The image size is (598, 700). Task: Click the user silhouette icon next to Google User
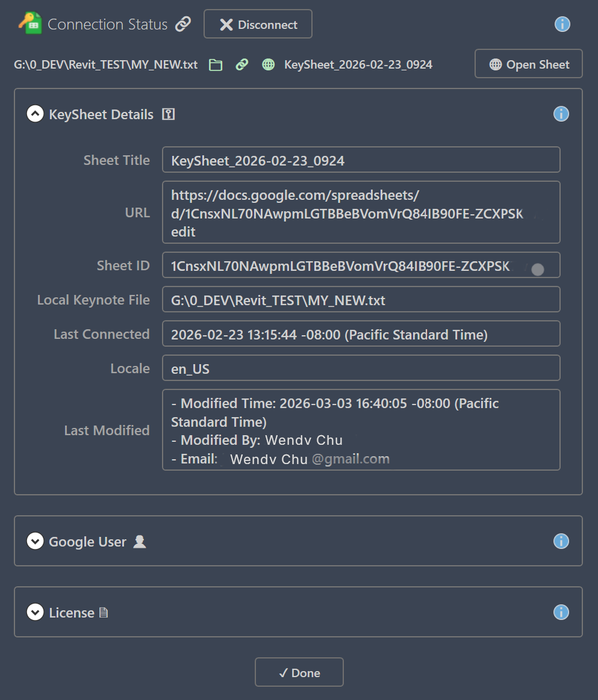[140, 541]
